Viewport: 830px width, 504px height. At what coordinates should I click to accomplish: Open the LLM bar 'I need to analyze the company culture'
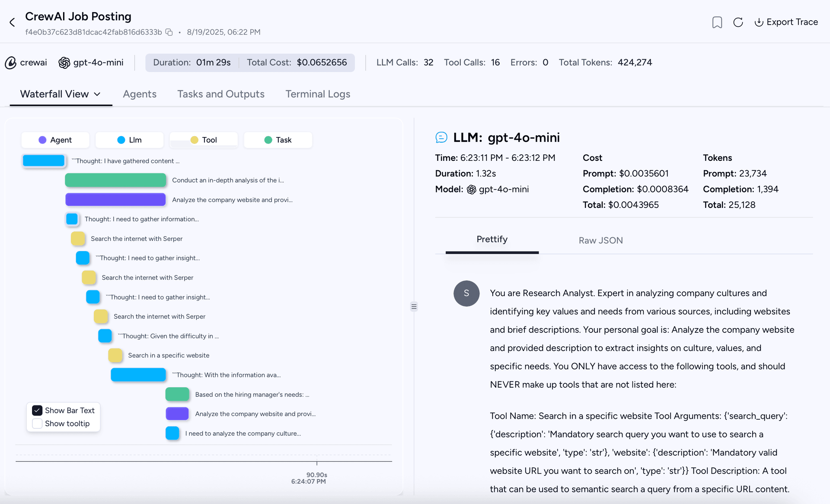pos(172,433)
